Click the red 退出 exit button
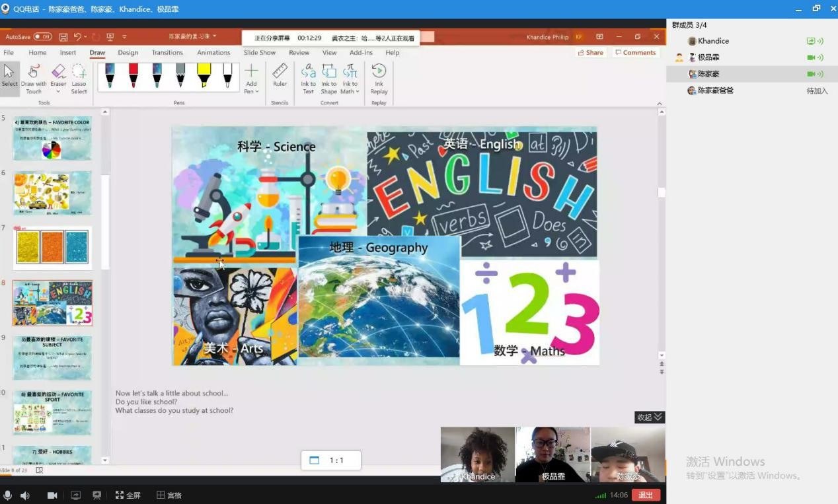This screenshot has height=504, width=838. pyautogui.click(x=645, y=495)
